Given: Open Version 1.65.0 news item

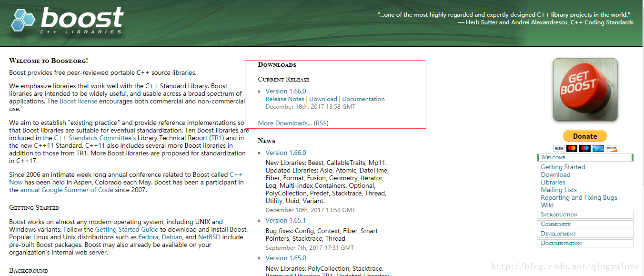Looking at the screenshot, I should [286, 258].
